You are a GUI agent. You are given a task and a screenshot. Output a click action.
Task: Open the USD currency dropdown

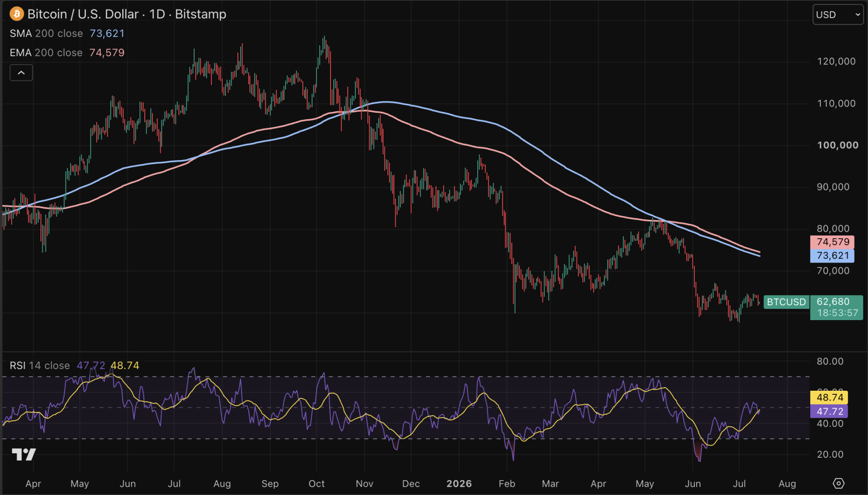coord(838,14)
